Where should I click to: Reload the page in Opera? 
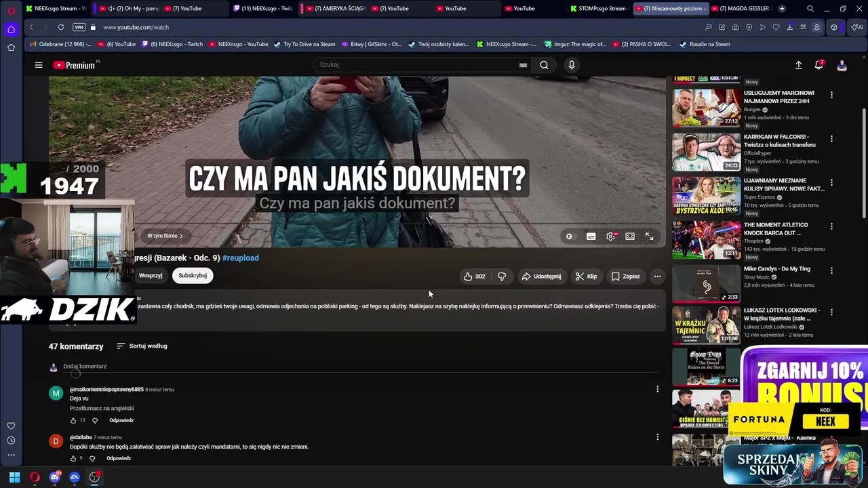[x=61, y=27]
